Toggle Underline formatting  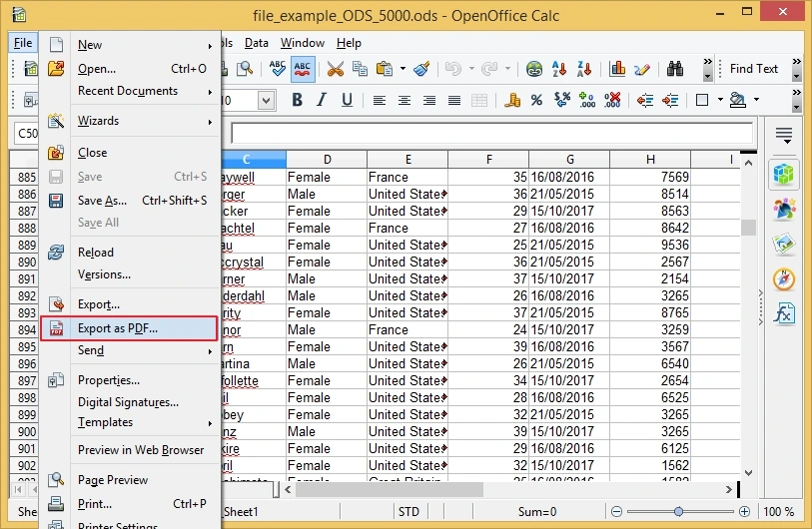point(347,100)
